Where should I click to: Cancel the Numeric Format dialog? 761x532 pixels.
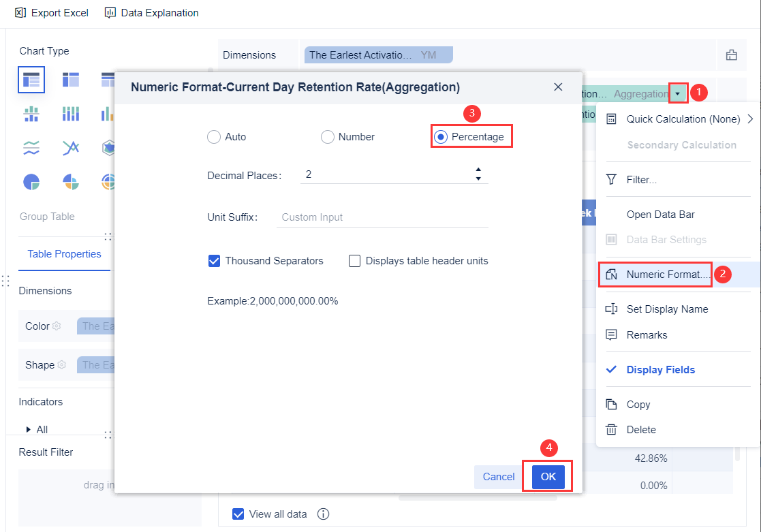click(497, 476)
